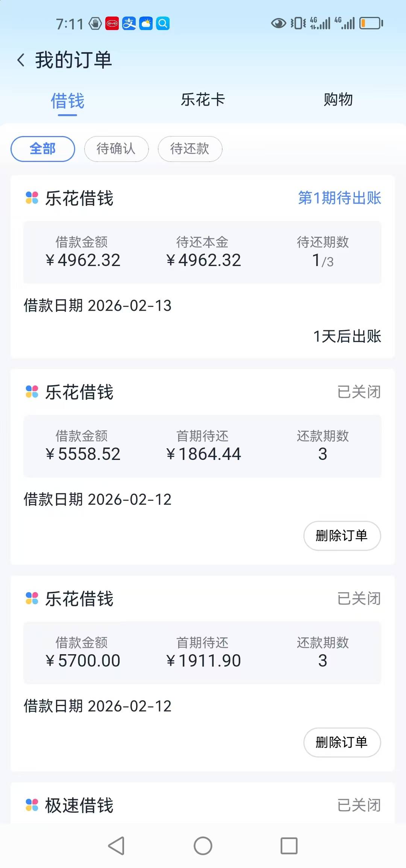Delete the ¥5558.52 closed order

(x=342, y=535)
